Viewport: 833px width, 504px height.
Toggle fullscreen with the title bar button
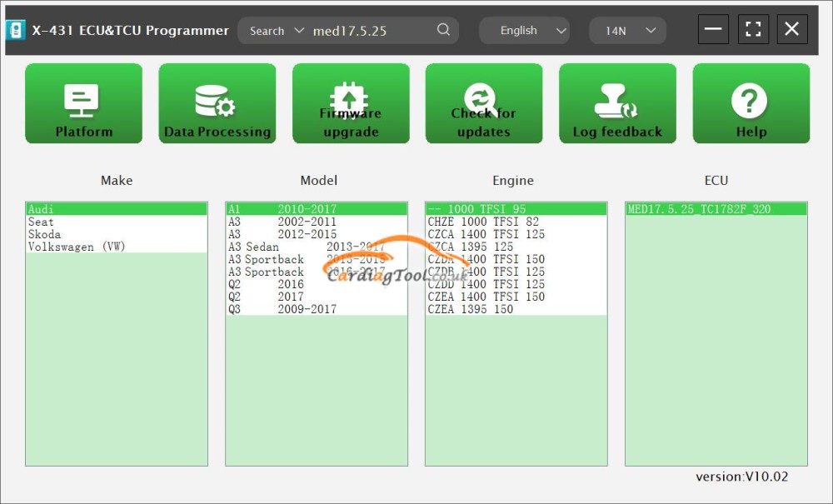[753, 28]
